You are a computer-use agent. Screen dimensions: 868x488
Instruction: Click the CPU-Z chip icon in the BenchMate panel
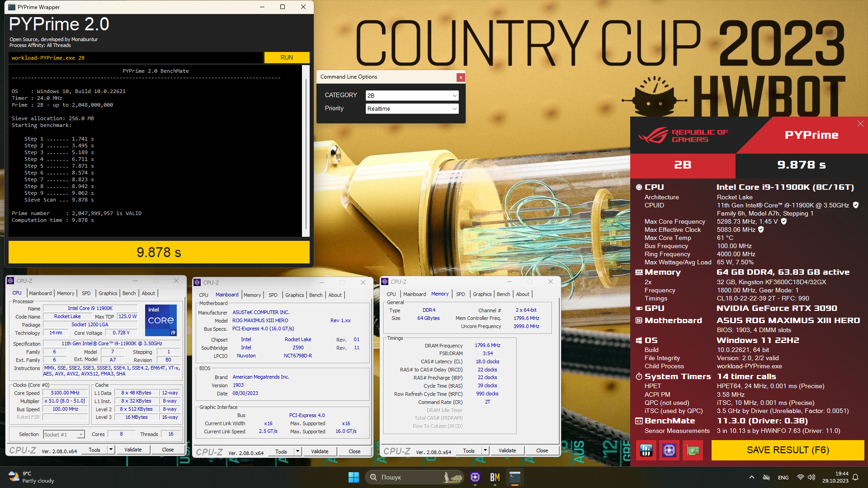669,450
